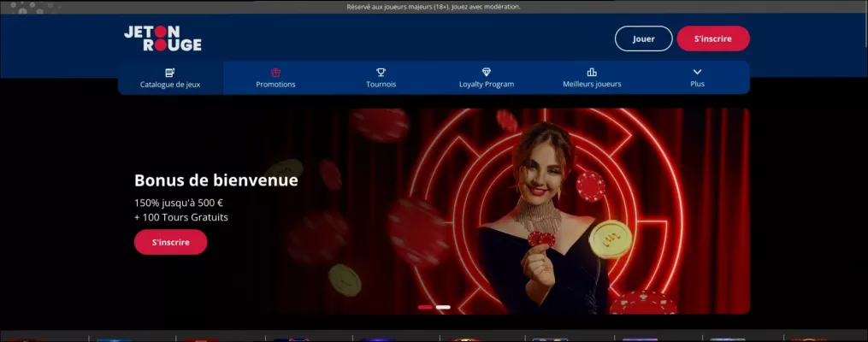The image size is (868, 342).
Task: Open the Promotions tab
Action: [x=275, y=78]
